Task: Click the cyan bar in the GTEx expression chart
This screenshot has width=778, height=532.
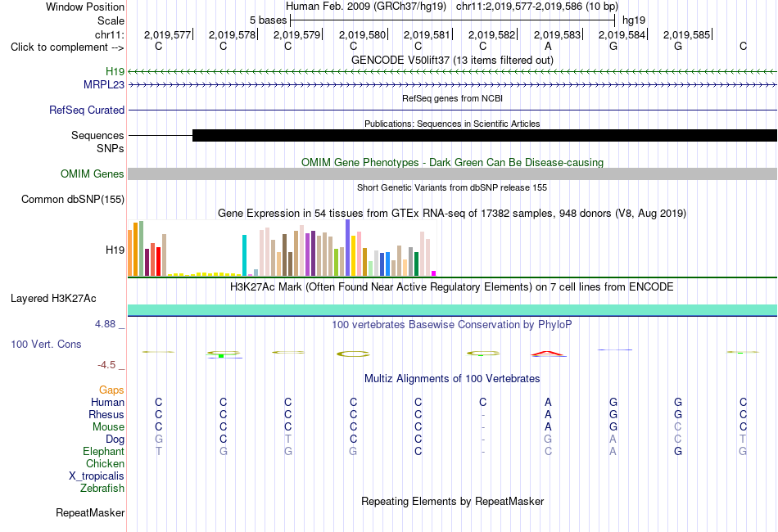Action: [244, 255]
